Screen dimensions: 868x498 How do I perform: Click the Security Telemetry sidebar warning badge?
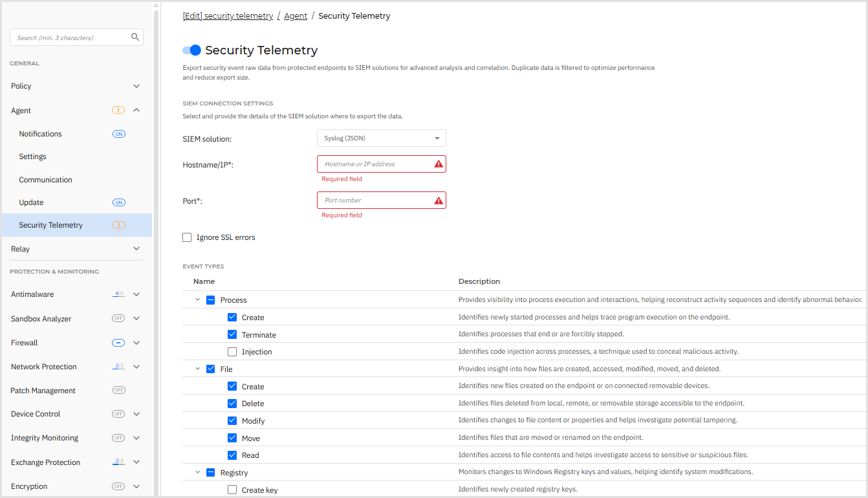click(118, 225)
